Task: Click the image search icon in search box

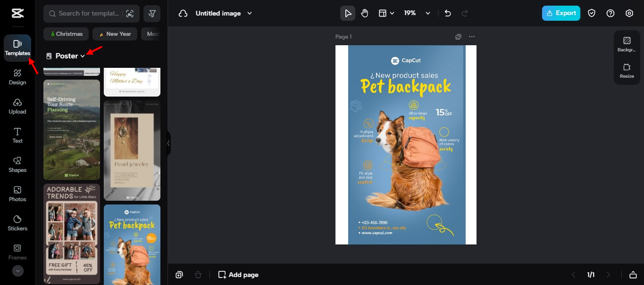Action: [130, 14]
